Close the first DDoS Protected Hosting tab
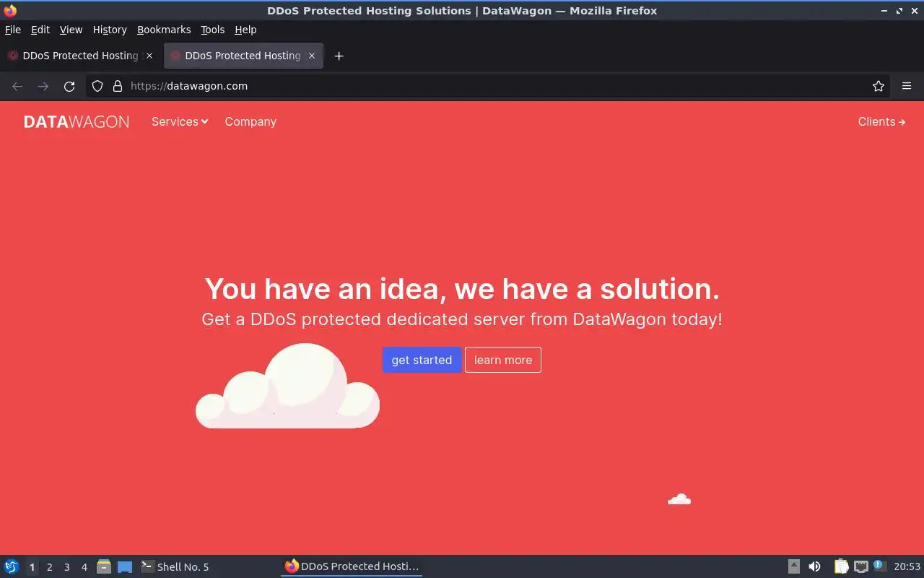 click(x=149, y=56)
